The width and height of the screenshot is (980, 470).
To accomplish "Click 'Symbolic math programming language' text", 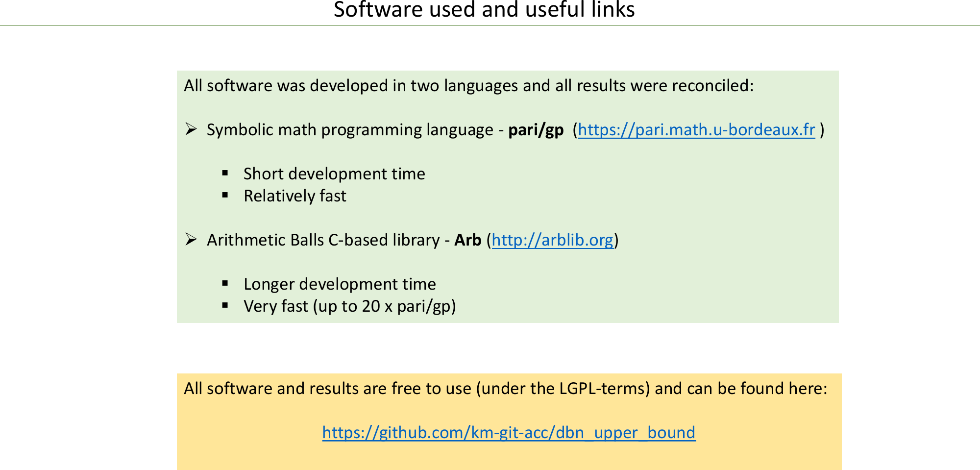I will 350,130.
